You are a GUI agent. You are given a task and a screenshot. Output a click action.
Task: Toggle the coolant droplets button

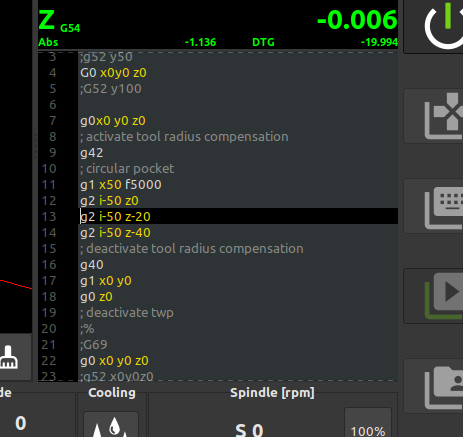[x=111, y=426]
